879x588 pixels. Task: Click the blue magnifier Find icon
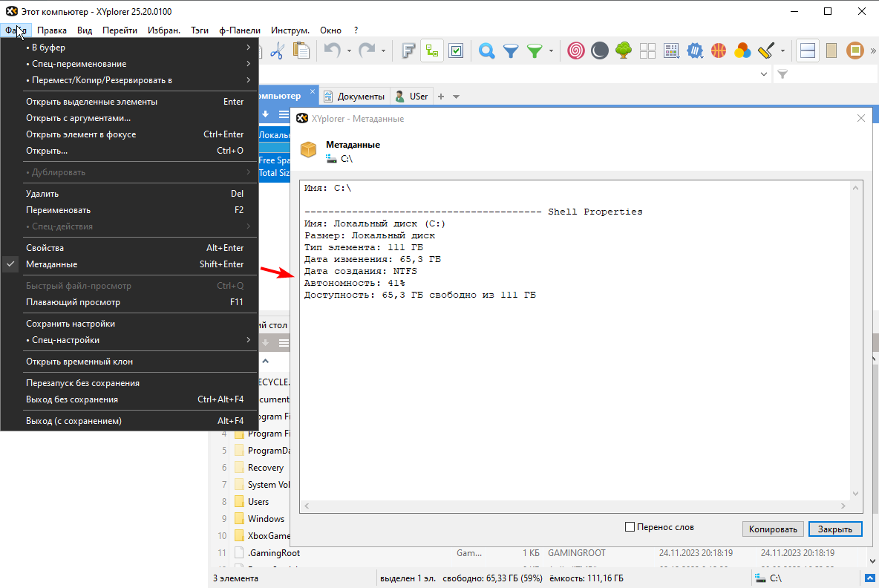486,51
